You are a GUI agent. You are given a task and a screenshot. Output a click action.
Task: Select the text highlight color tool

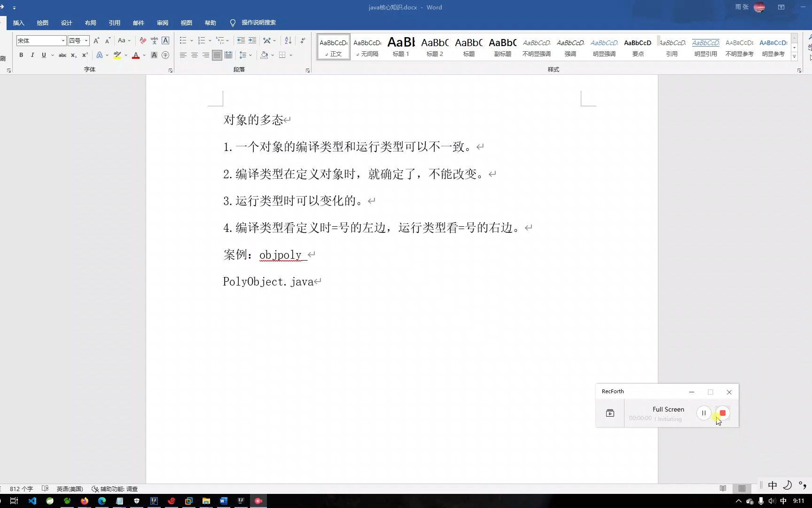(x=117, y=55)
